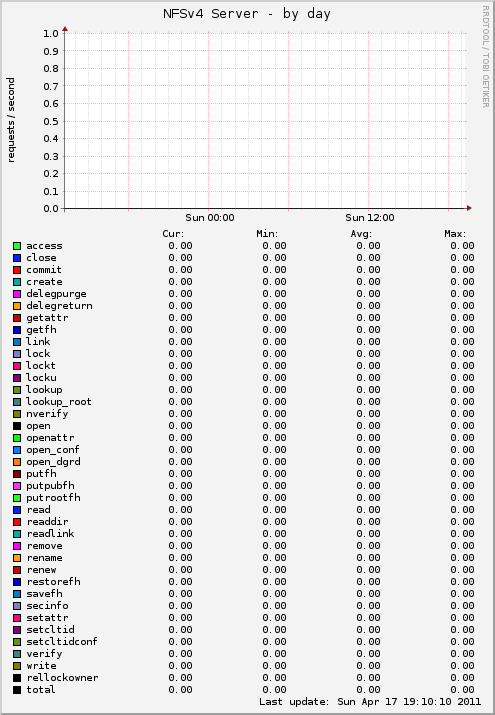Click the Cur: column header
Image resolution: width=495 pixels, height=715 pixels.
click(173, 234)
